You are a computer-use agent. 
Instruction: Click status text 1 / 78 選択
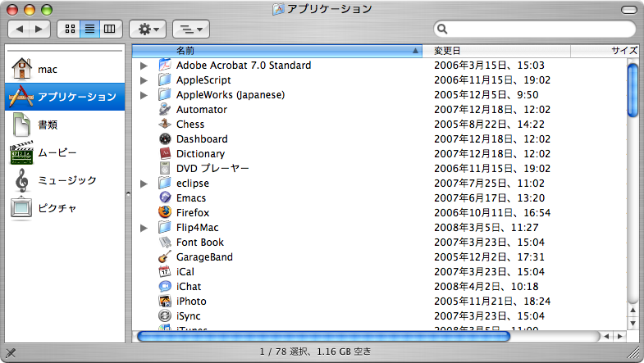[x=285, y=352]
